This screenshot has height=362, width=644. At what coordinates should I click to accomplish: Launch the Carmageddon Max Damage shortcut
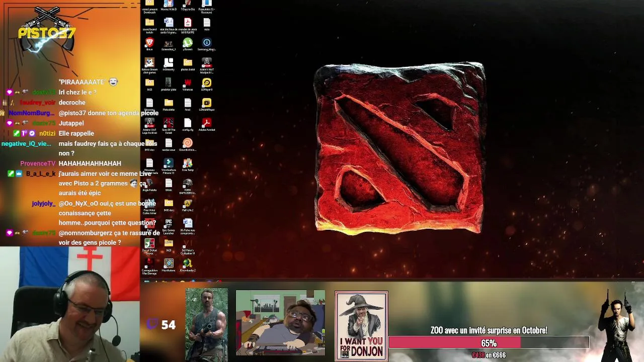pos(149,267)
